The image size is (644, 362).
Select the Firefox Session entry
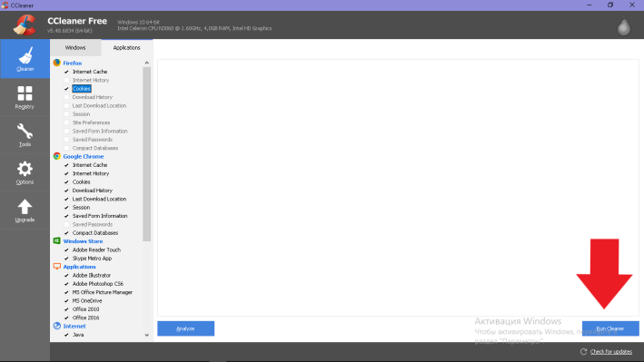82,114
